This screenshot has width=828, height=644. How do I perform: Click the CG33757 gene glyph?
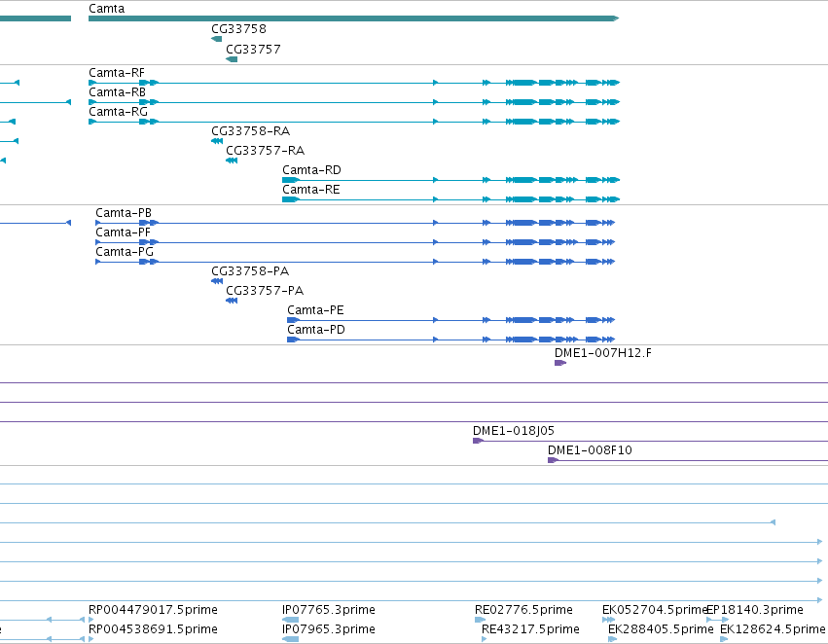click(232, 59)
